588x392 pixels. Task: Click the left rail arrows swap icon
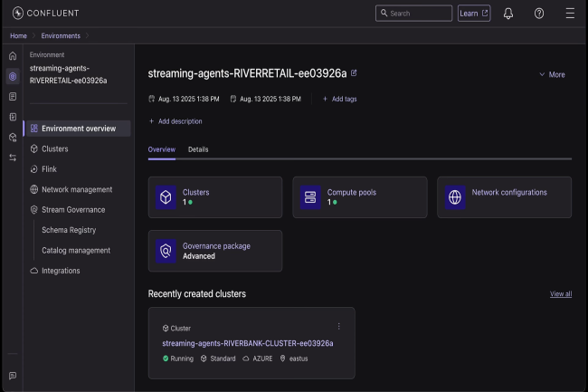pyautogui.click(x=13, y=158)
